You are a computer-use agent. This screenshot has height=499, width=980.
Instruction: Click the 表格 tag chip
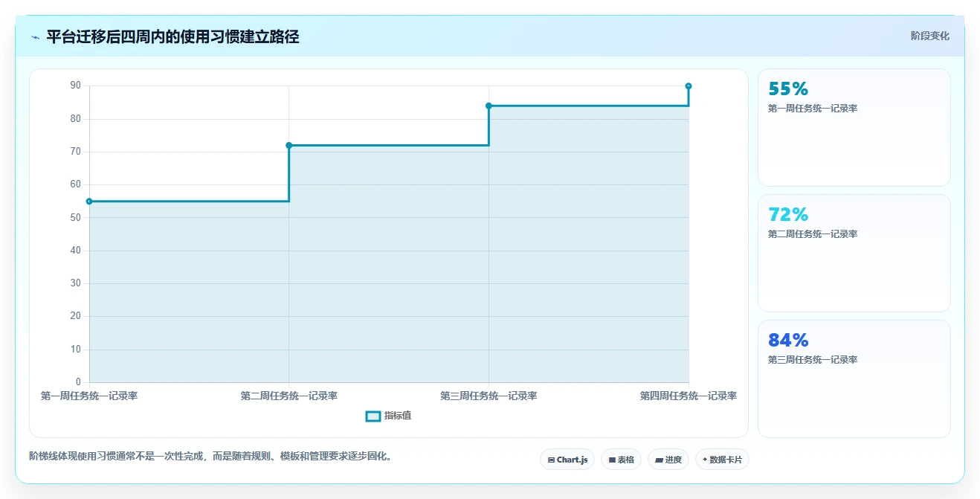tap(621, 460)
